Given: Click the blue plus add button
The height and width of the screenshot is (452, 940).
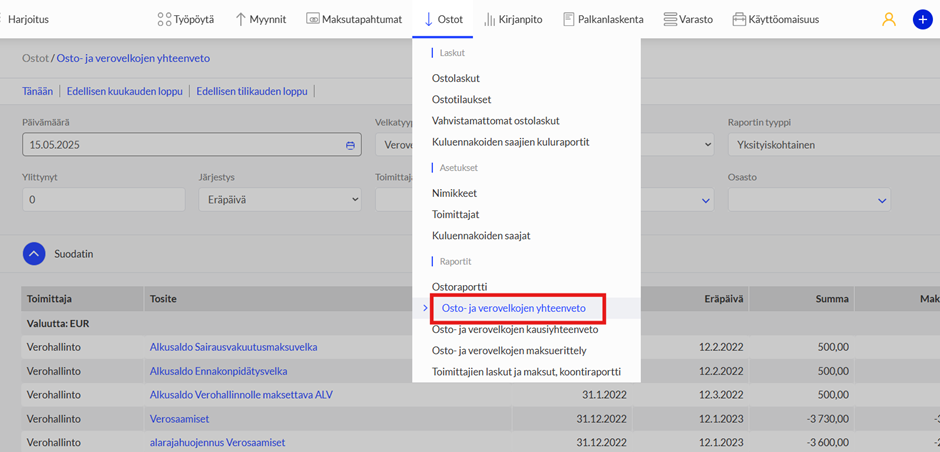Looking at the screenshot, I should (922, 19).
